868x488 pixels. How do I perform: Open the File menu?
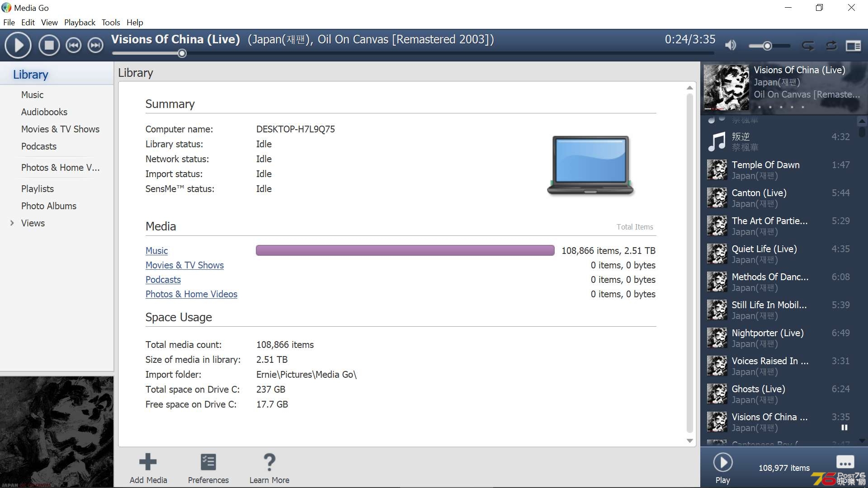[x=9, y=23]
